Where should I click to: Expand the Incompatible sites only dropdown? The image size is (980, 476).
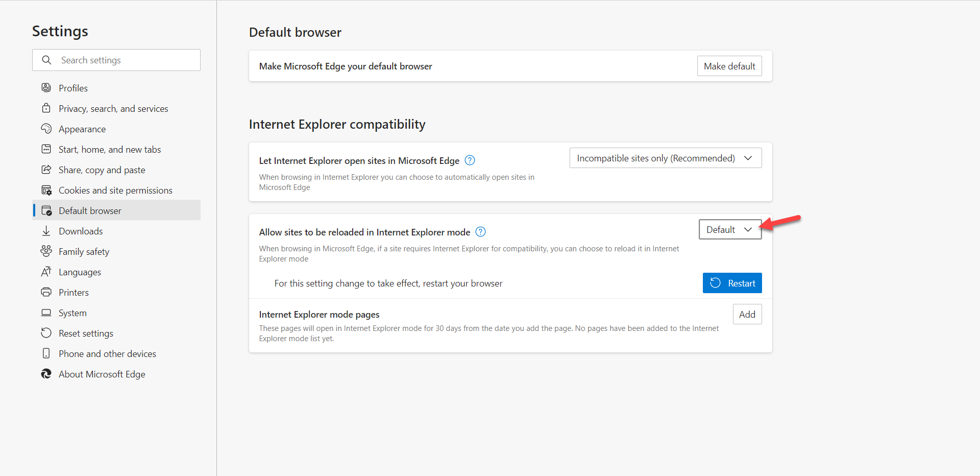point(665,158)
